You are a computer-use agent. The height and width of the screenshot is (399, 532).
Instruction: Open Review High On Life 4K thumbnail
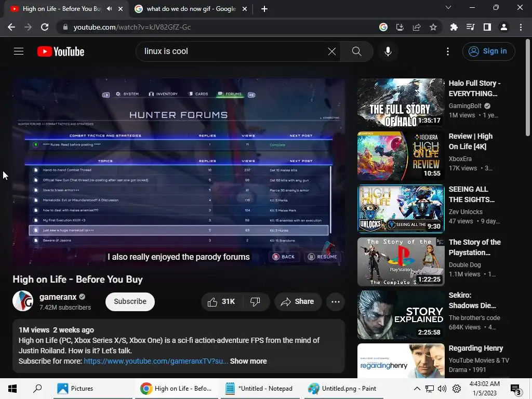click(x=401, y=156)
